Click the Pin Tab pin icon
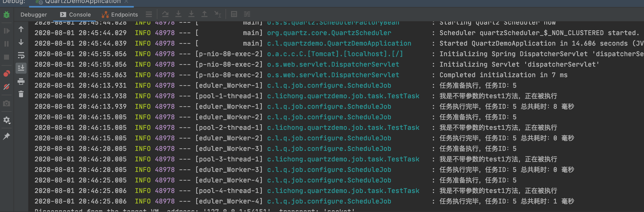 tap(7, 136)
